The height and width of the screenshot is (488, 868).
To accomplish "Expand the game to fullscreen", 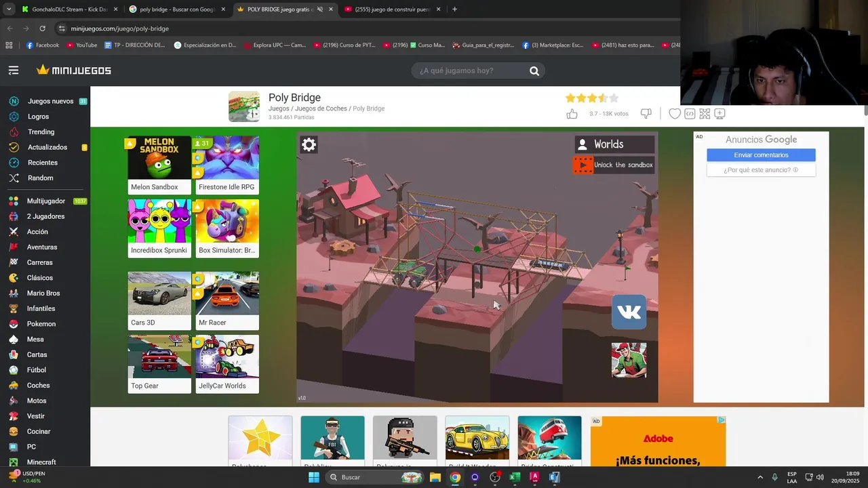I will tap(705, 114).
